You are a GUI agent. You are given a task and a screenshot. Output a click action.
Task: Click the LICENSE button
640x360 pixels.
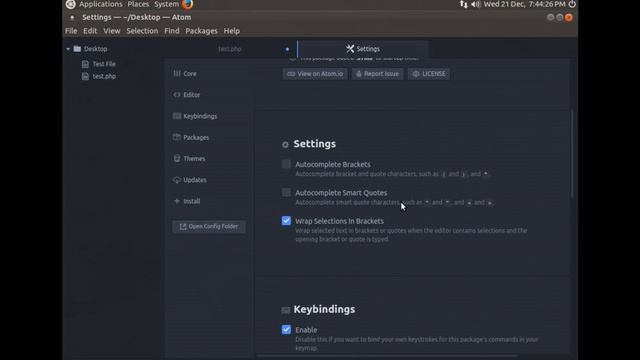pos(429,74)
